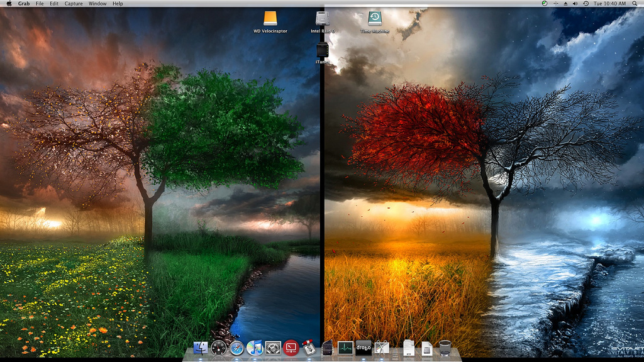Open Spotlight search magnifier
The height and width of the screenshot is (362, 644).
pyautogui.click(x=635, y=3)
